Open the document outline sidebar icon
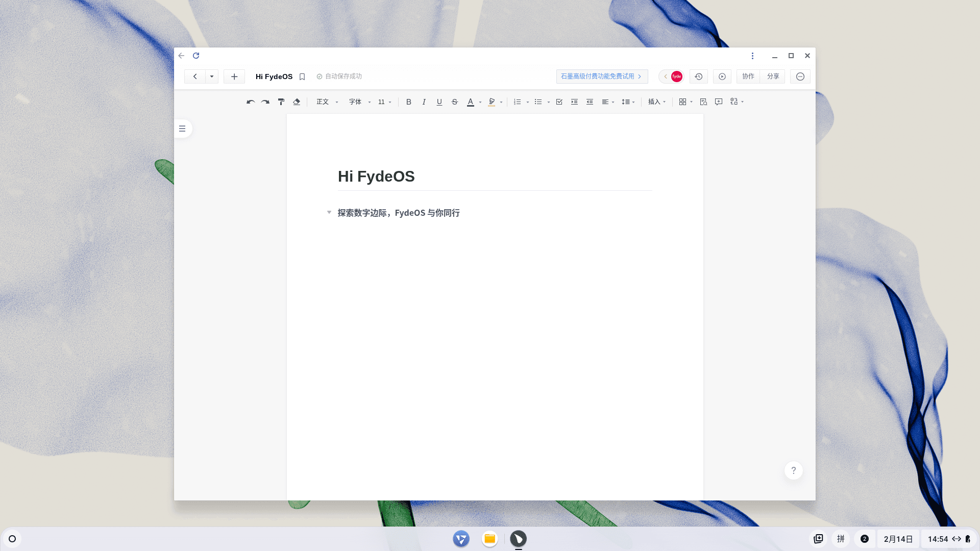This screenshot has height=551, width=980. (x=182, y=129)
